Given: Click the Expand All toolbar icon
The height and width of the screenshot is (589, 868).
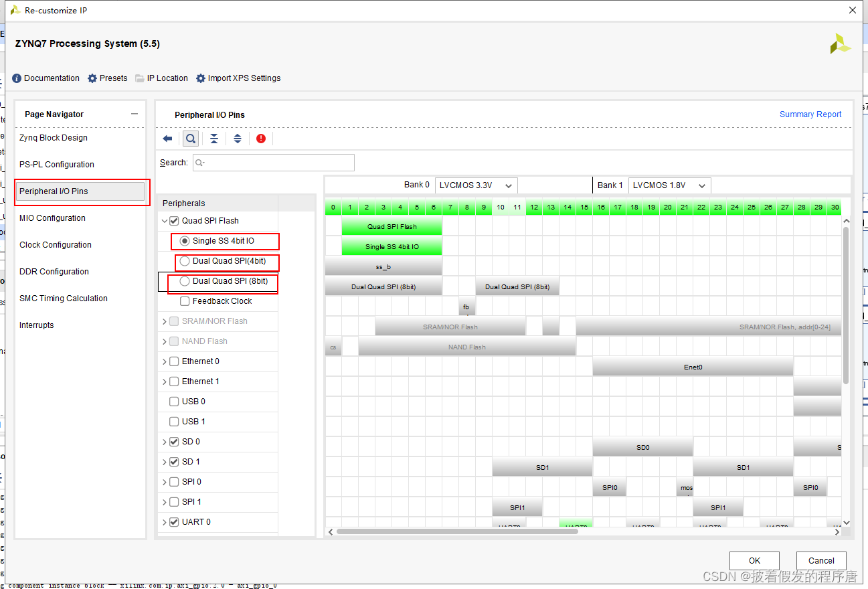Looking at the screenshot, I should (238, 139).
